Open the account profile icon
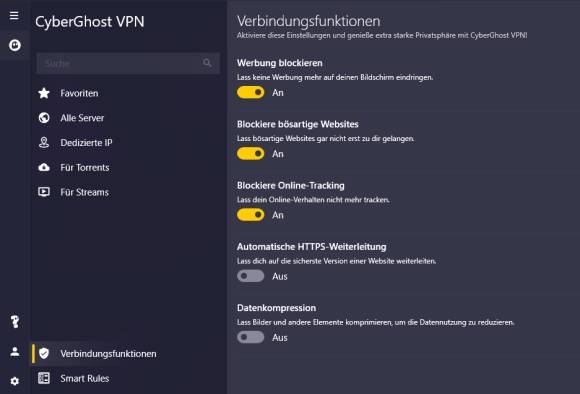The width and height of the screenshot is (580, 394). pyautogui.click(x=15, y=351)
